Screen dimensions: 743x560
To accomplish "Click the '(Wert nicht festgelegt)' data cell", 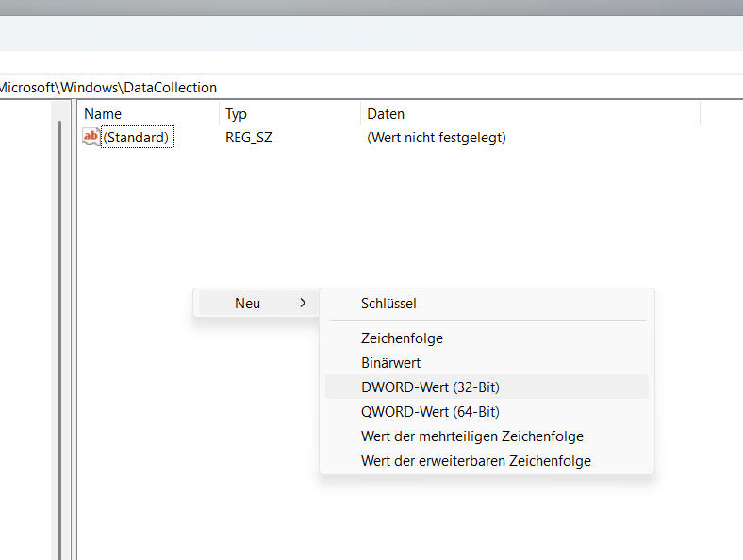I will tap(437, 138).
